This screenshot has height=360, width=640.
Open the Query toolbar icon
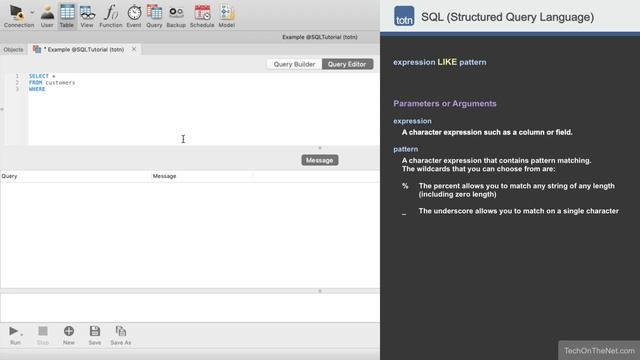(x=154, y=16)
